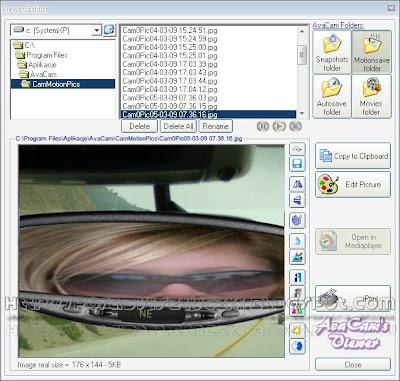Click the contrast half-circle icon
This screenshot has height=381, width=400.
click(297, 346)
